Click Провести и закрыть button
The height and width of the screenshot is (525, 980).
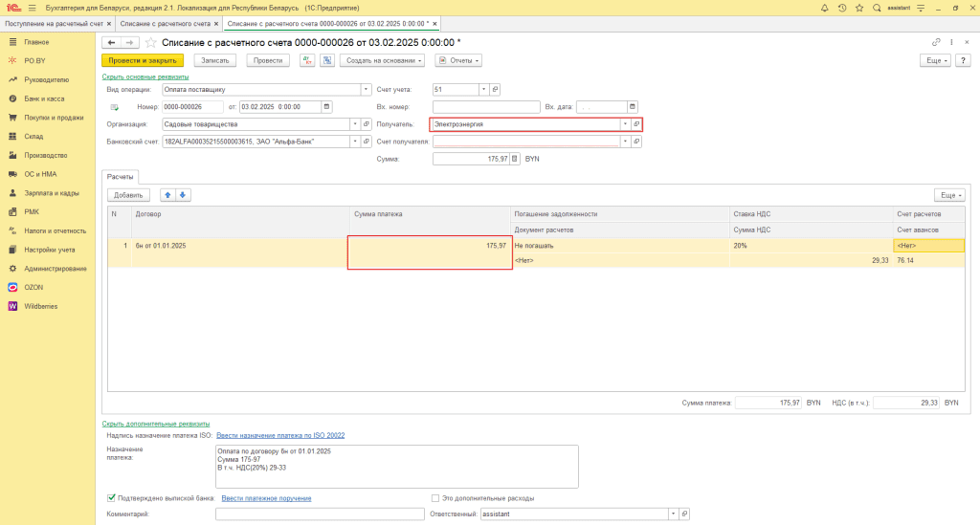[x=143, y=60]
